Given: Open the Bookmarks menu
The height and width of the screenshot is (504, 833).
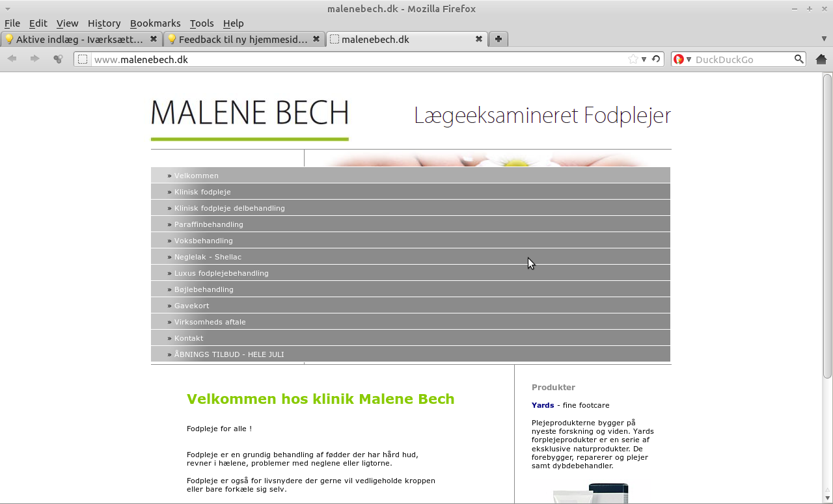Looking at the screenshot, I should 155,23.
